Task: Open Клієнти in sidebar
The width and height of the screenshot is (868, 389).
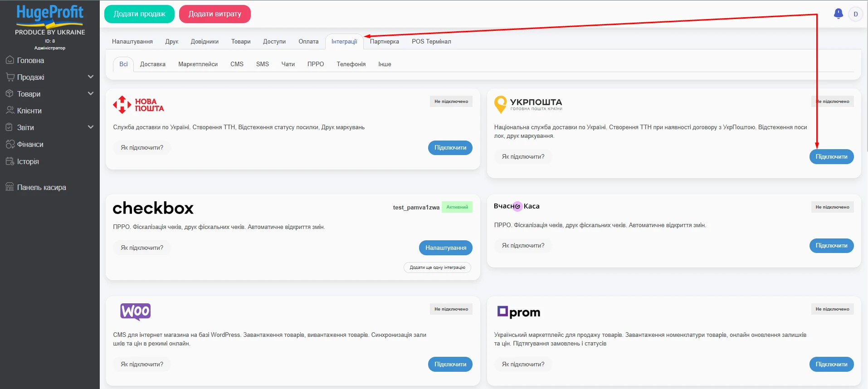Action: (29, 111)
